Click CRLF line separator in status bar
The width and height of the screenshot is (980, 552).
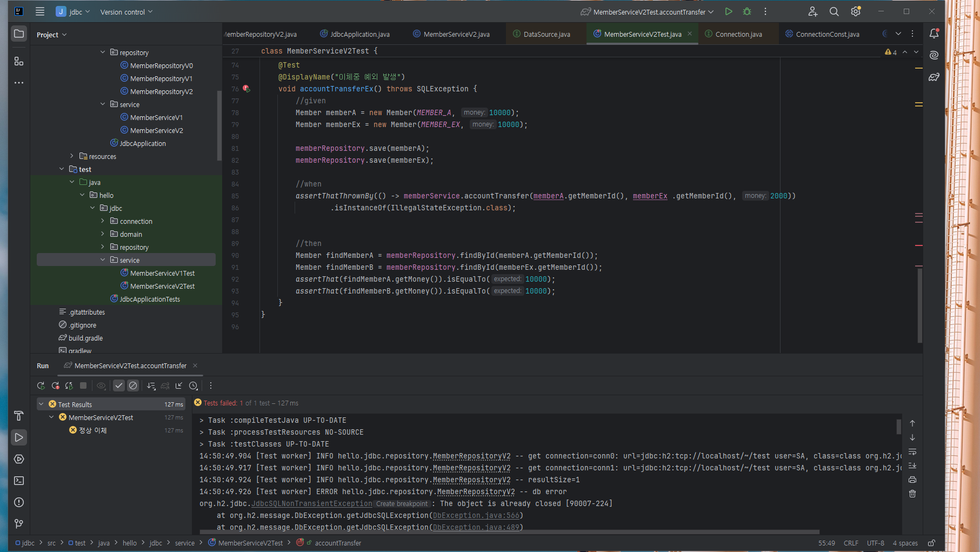851,543
